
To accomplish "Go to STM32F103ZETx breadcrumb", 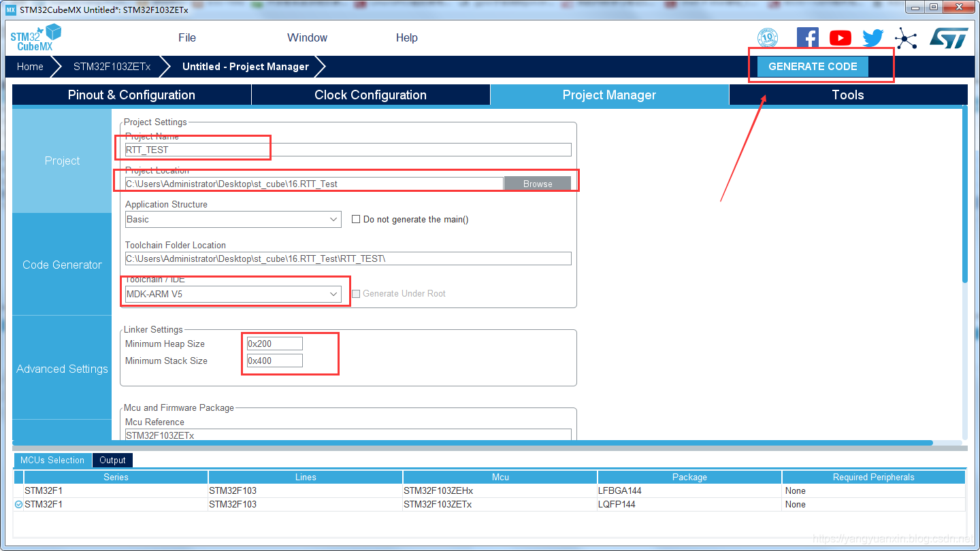I will pos(112,67).
